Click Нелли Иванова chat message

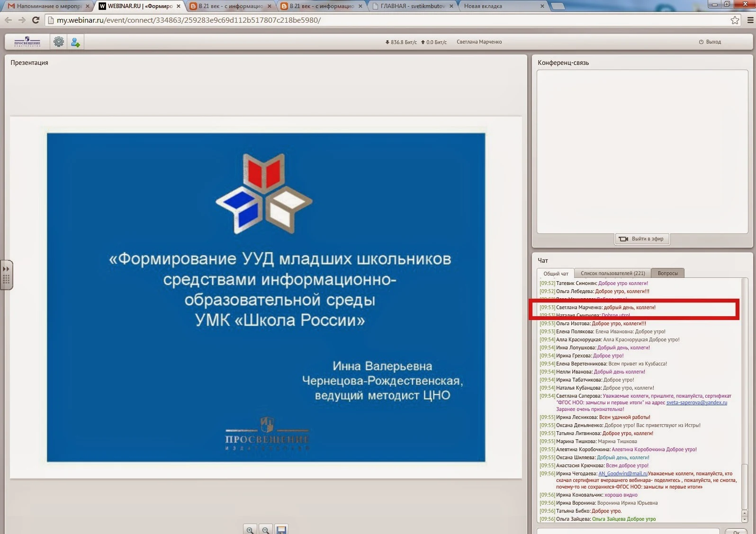[592, 372]
